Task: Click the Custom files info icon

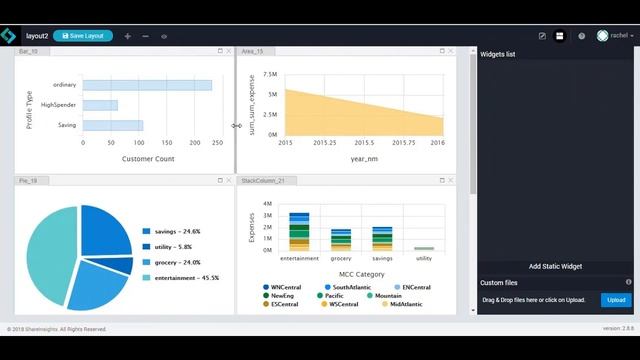Action: click(629, 282)
